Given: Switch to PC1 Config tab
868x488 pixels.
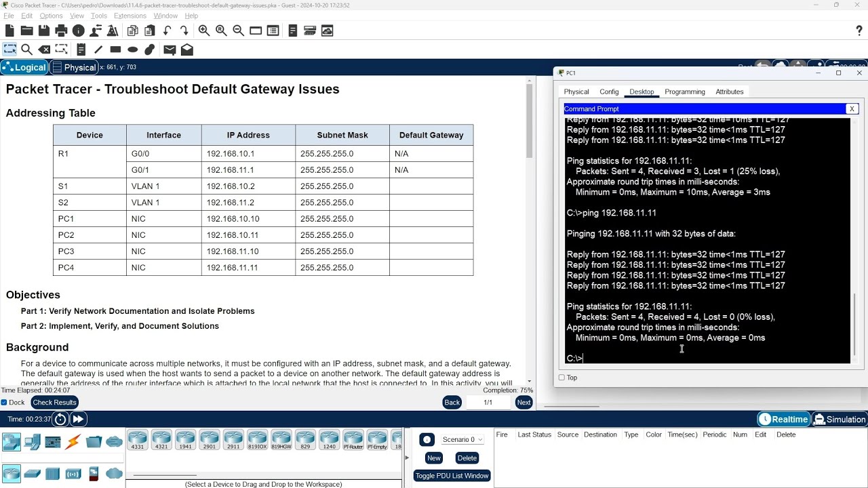Looking at the screenshot, I should coord(609,91).
